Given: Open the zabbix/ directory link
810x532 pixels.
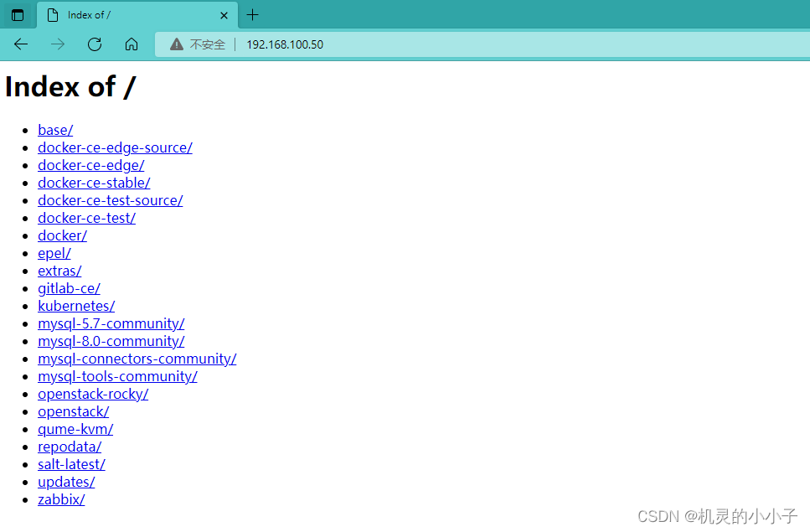Looking at the screenshot, I should tap(61, 499).
